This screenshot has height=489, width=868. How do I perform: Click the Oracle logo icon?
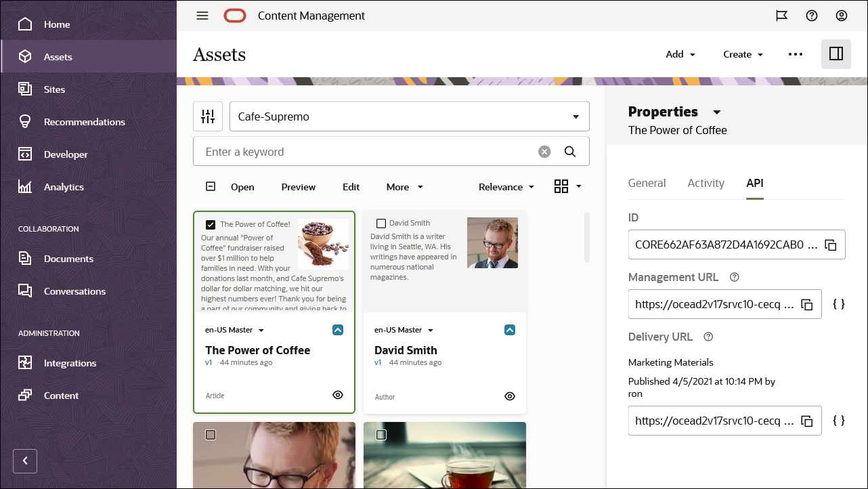click(x=235, y=16)
